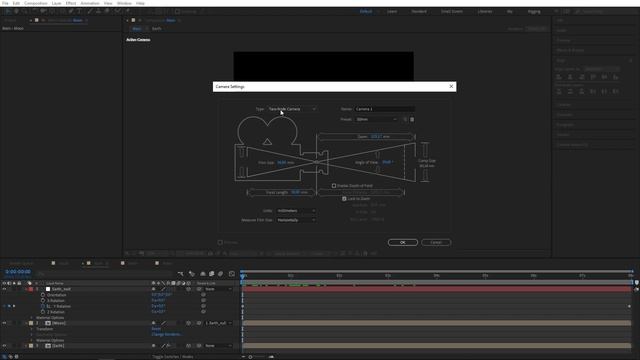
Task: Open composition mini-flowchart in timeline
Action: click(x=180, y=274)
